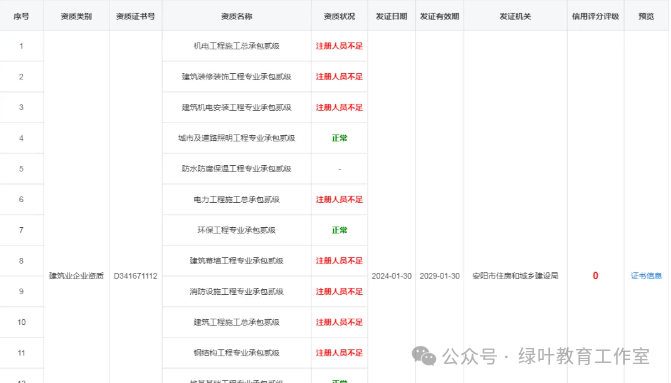Select certificate number D341671112 cell
Image resolution: width=671 pixels, height=383 pixels.
tap(135, 276)
